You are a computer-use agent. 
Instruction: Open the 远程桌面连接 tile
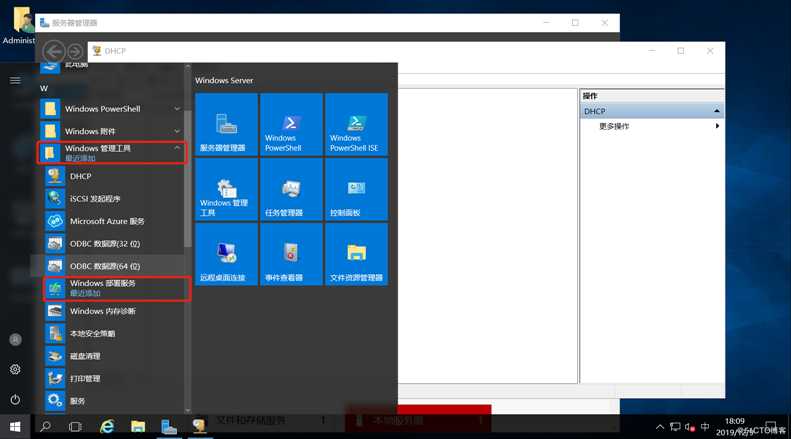click(226, 254)
